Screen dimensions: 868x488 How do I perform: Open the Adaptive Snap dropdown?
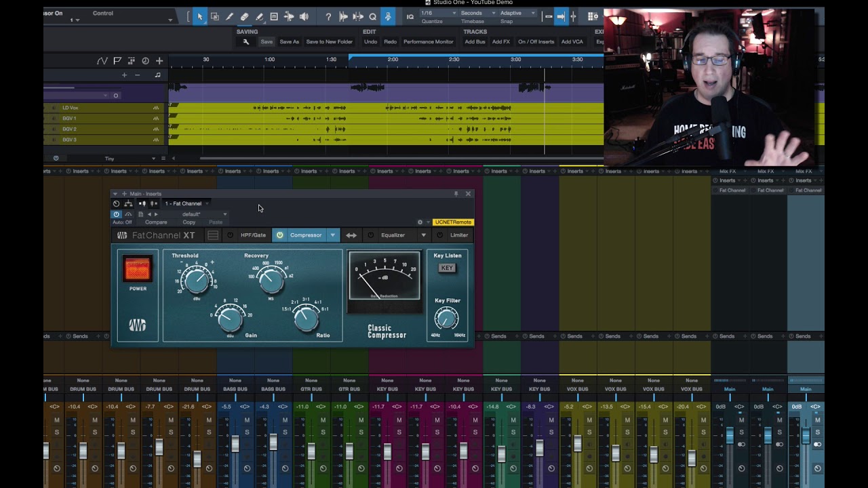(517, 13)
